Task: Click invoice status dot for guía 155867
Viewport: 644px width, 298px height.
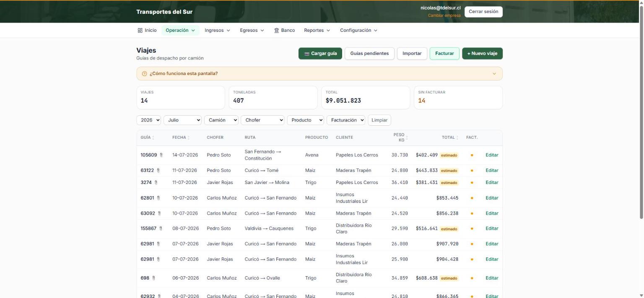Action: [472, 229]
